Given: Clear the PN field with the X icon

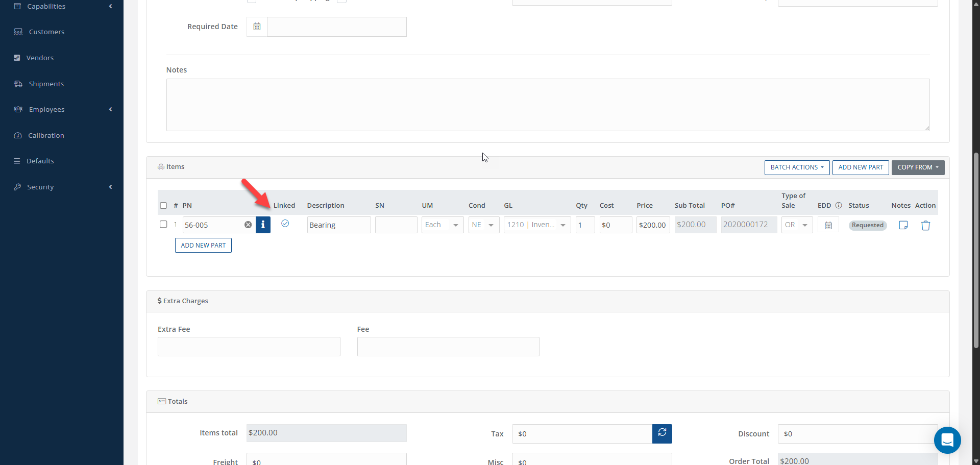Looking at the screenshot, I should [x=248, y=225].
